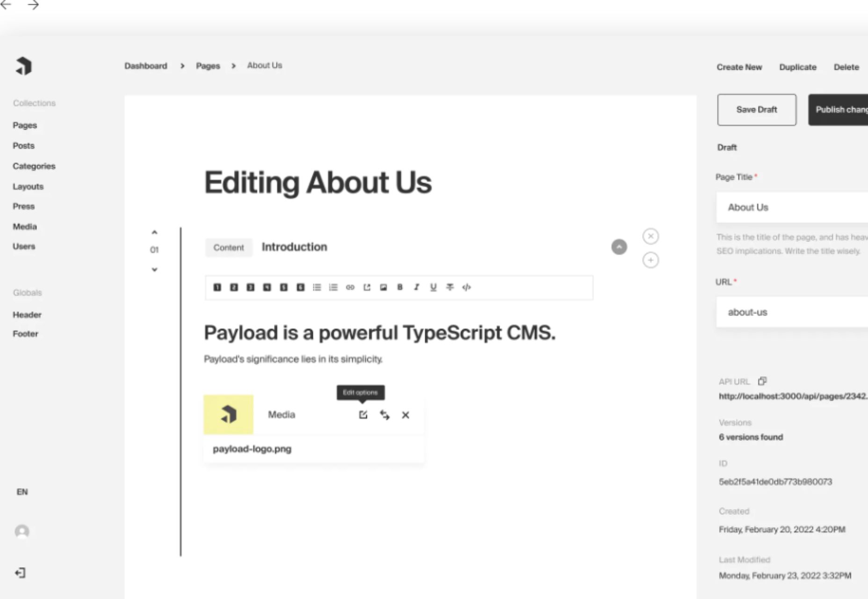Insert an upload image from the toolbar
The image size is (868, 599).
[383, 287]
